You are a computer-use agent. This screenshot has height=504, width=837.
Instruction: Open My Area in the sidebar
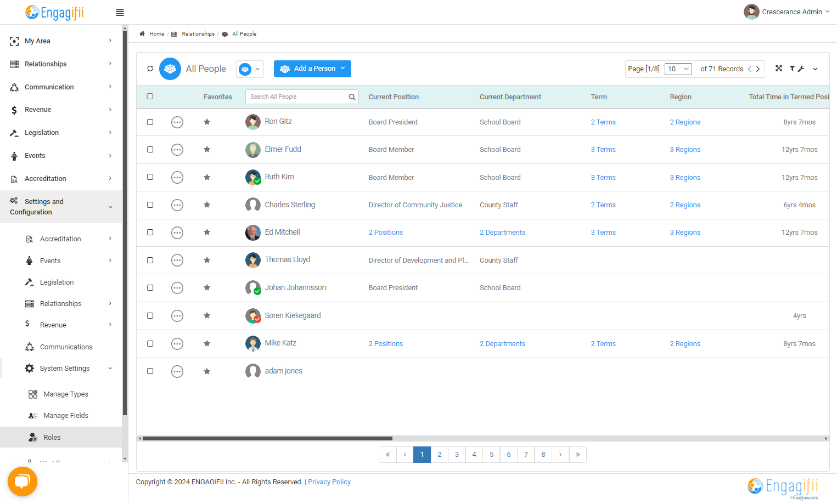coord(61,41)
